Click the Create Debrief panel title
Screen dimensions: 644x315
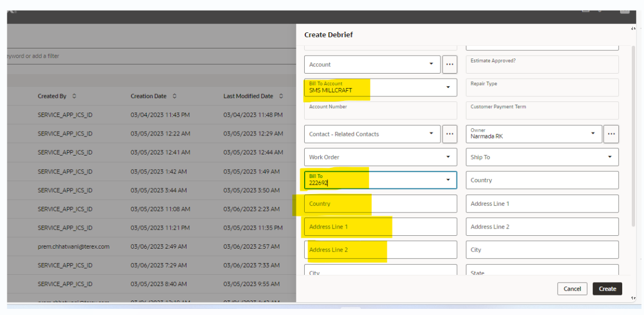[329, 35]
